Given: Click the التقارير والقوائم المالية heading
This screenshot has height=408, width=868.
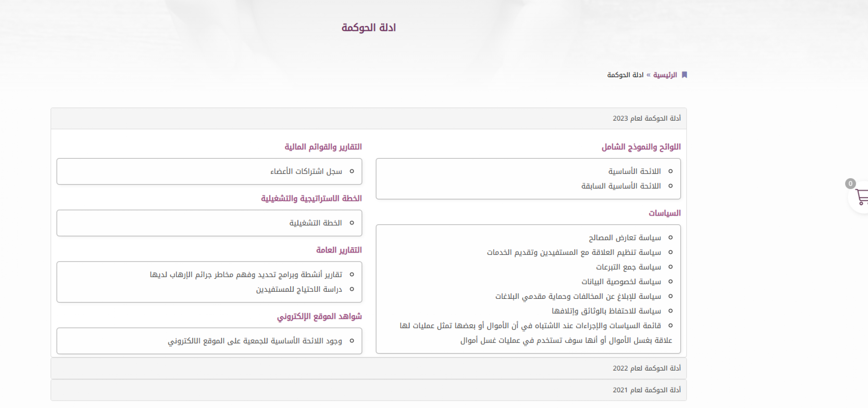Looking at the screenshot, I should (323, 147).
